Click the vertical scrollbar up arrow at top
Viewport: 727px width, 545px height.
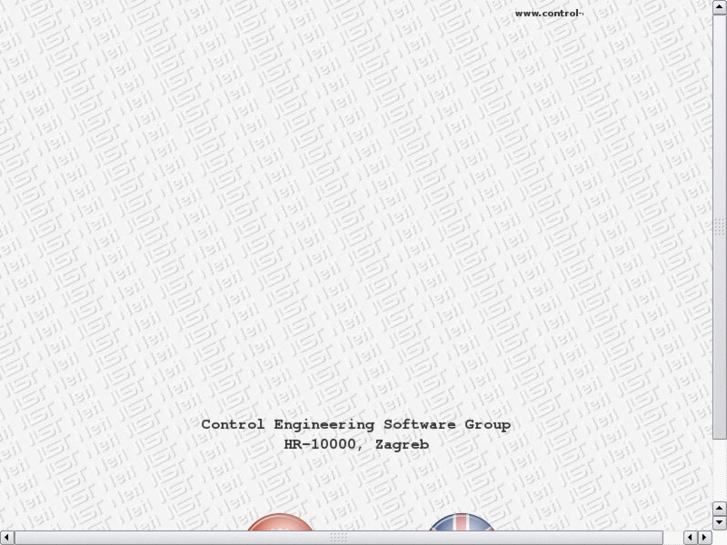coord(719,7)
